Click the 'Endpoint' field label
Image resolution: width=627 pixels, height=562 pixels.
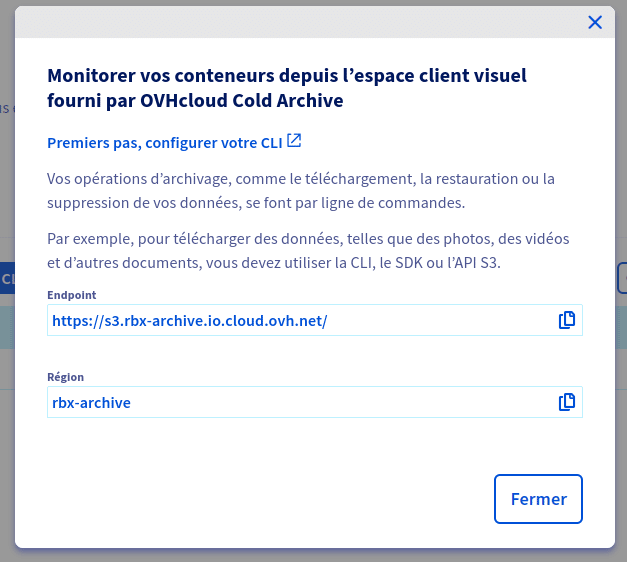pyautogui.click(x=72, y=295)
